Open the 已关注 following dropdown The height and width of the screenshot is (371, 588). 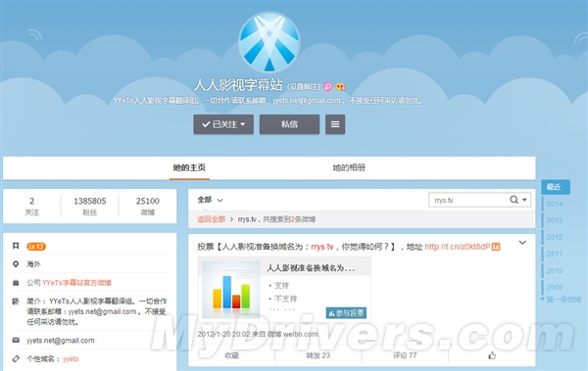coord(223,124)
